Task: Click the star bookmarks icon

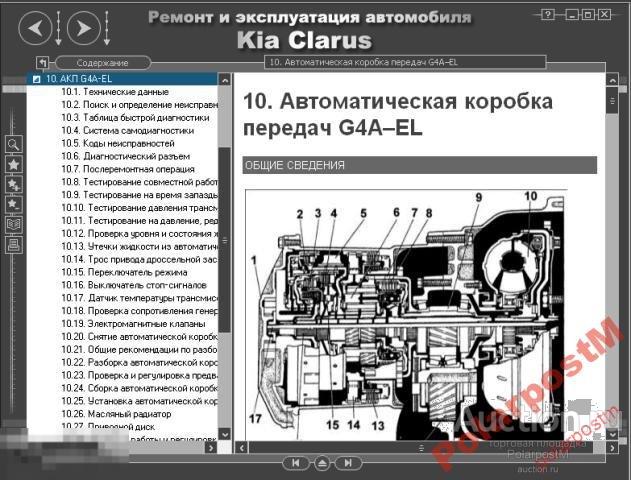Action: point(14,164)
